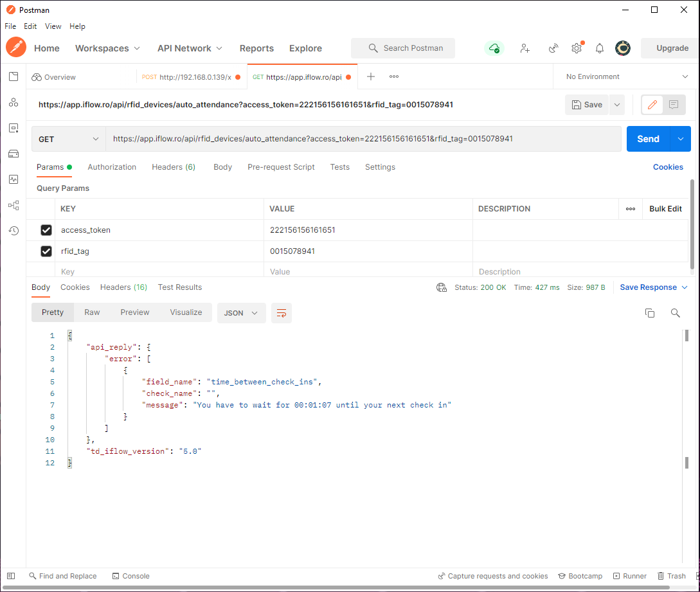Screen dimensions: 700x592
Task: Select the Visualize response view
Action: coord(186,312)
